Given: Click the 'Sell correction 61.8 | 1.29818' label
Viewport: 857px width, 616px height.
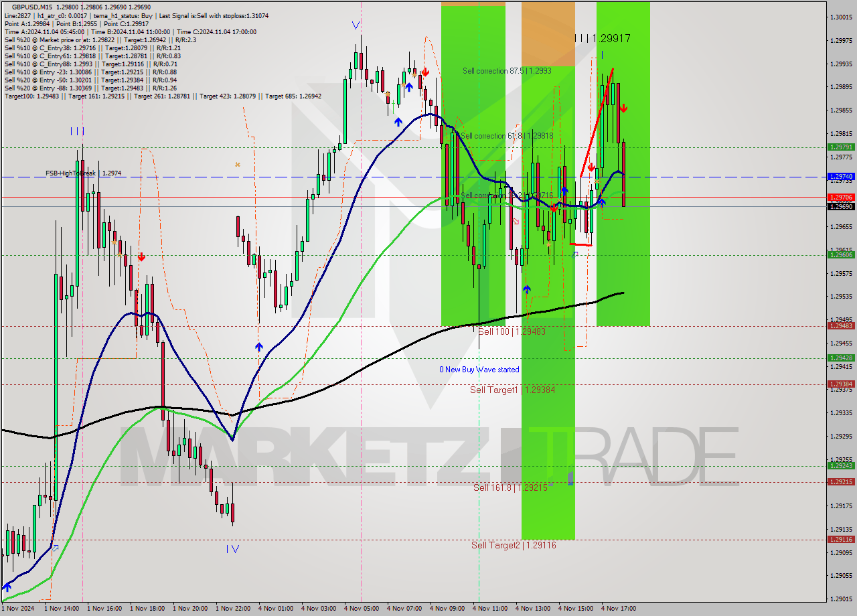Looking at the screenshot, I should 507,136.
